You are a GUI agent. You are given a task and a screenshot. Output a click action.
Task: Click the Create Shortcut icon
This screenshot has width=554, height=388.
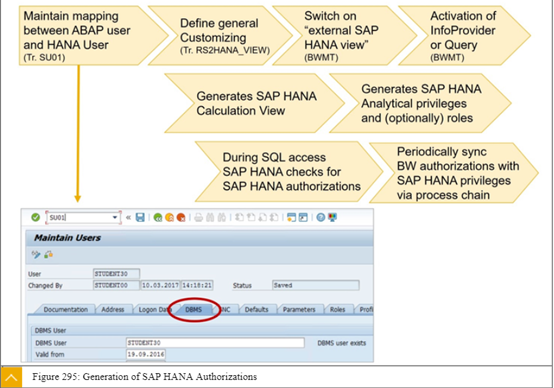303,217
